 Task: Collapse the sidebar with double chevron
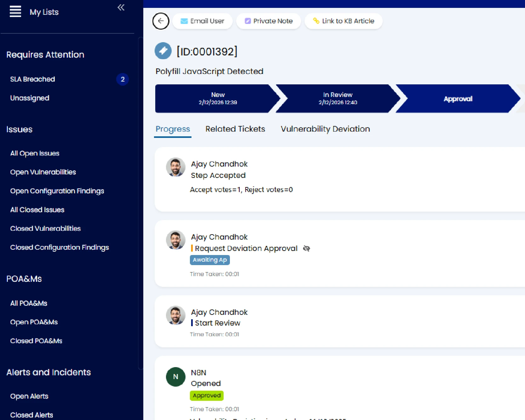pos(121,8)
